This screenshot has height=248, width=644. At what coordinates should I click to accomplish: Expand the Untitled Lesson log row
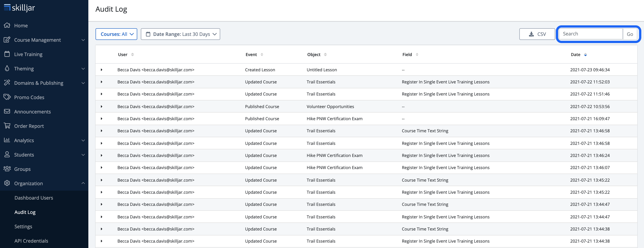[x=102, y=70]
